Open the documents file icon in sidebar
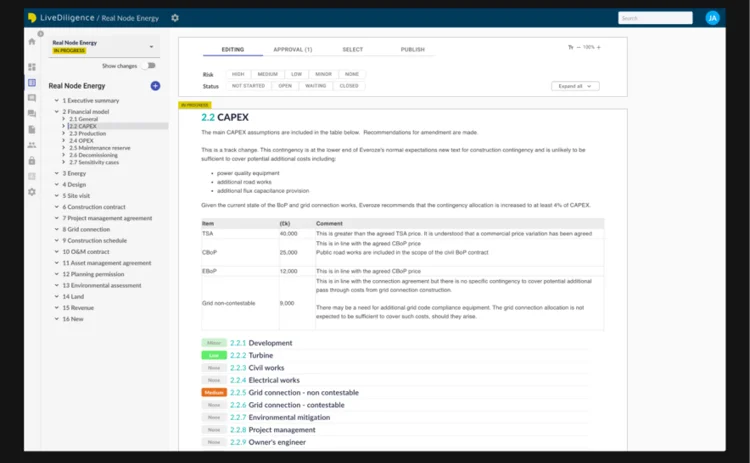The height and width of the screenshot is (463, 750). [x=32, y=130]
